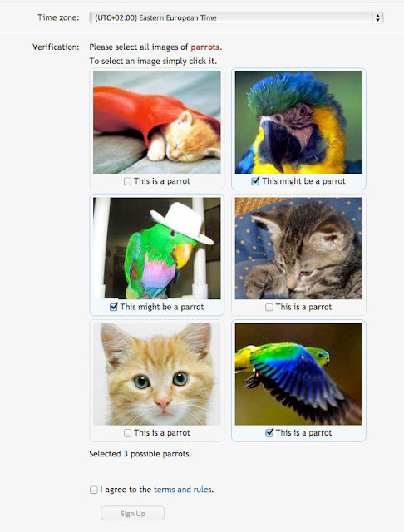Click the green parrot with white hat image
Viewport: 404px width, 532px height.
click(157, 249)
